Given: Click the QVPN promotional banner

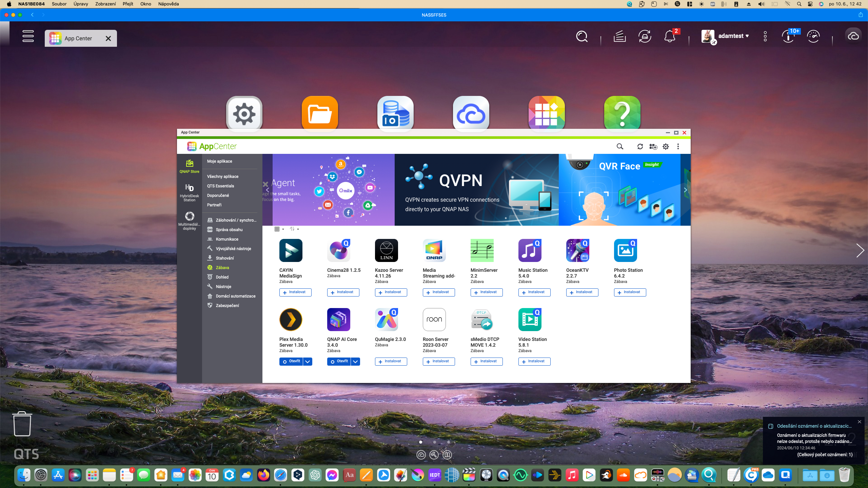Looking at the screenshot, I should pos(476,190).
